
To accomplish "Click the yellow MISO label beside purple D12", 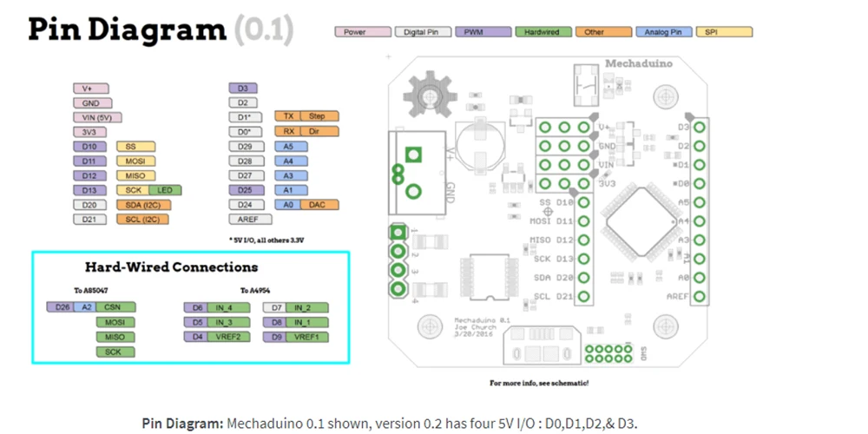I will point(135,175).
